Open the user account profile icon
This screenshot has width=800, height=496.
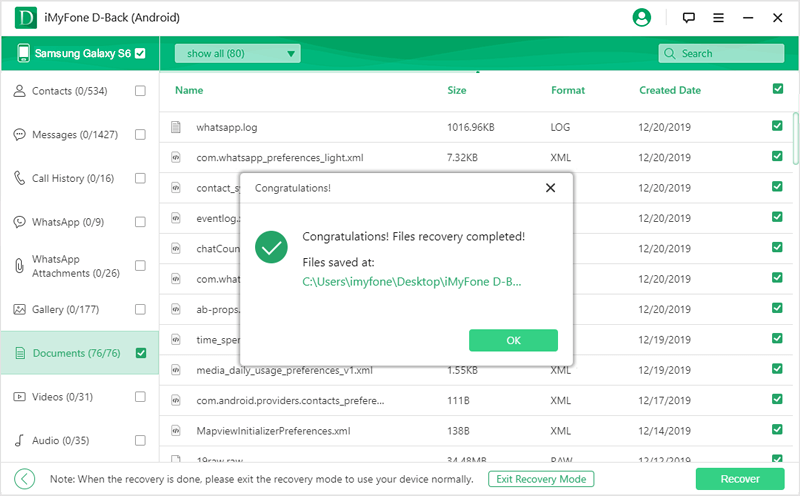pyautogui.click(x=641, y=17)
